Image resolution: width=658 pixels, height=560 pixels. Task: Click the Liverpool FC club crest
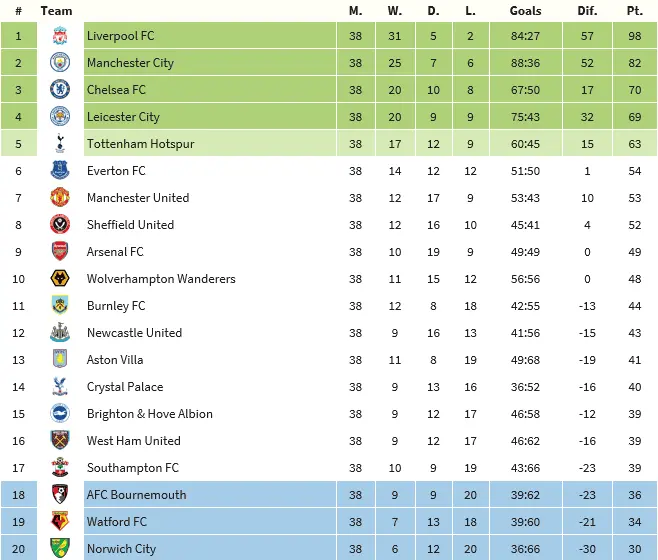click(60, 36)
